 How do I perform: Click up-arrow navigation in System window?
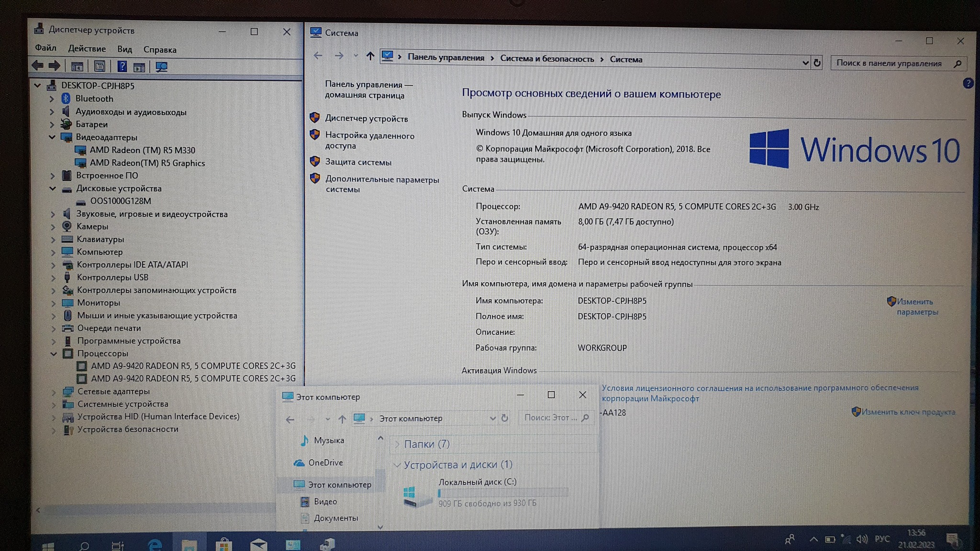(x=370, y=56)
